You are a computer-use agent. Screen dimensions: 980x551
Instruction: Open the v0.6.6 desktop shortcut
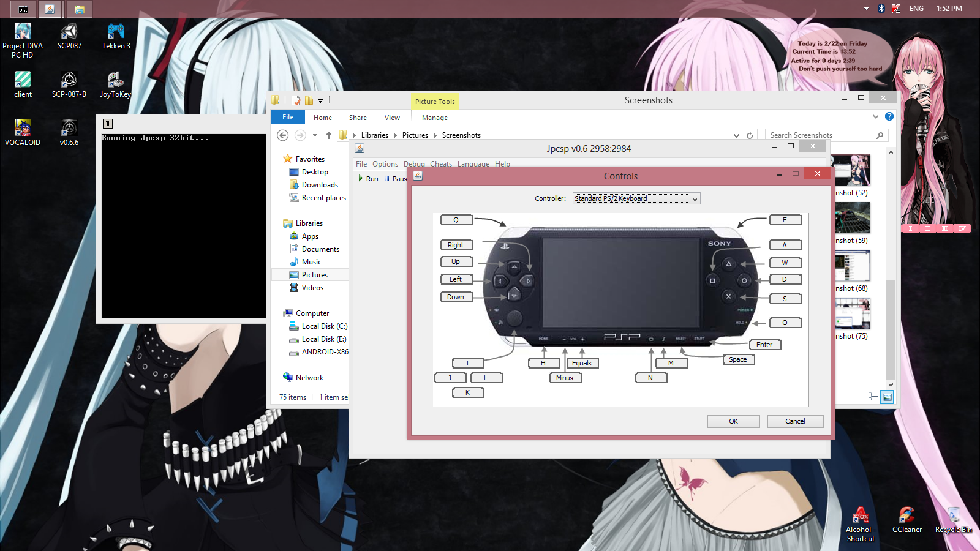[69, 133]
